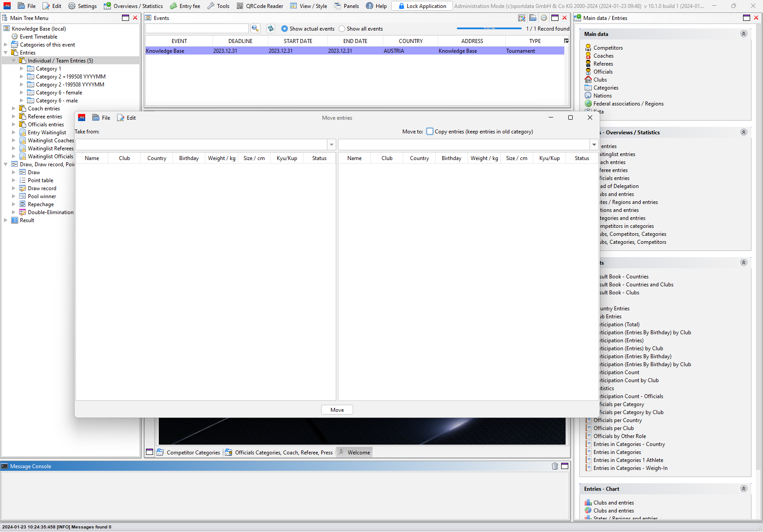Image resolution: width=763 pixels, height=532 pixels.
Task: Expand Coach entries tree node
Action: click(x=13, y=109)
